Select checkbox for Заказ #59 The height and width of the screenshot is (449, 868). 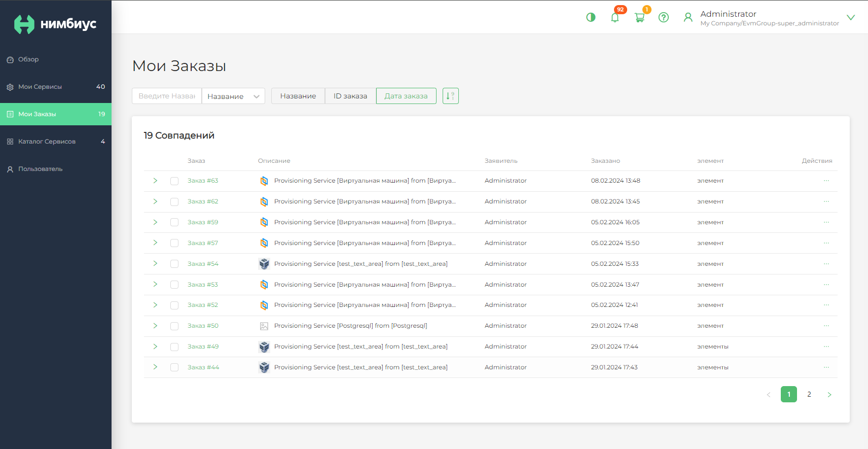(x=174, y=222)
